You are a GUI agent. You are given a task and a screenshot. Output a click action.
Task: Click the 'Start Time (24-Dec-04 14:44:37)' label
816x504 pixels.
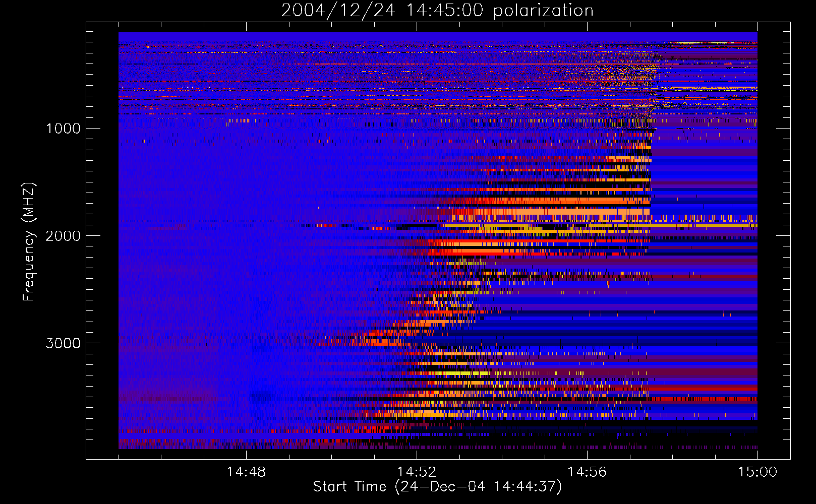click(437, 487)
